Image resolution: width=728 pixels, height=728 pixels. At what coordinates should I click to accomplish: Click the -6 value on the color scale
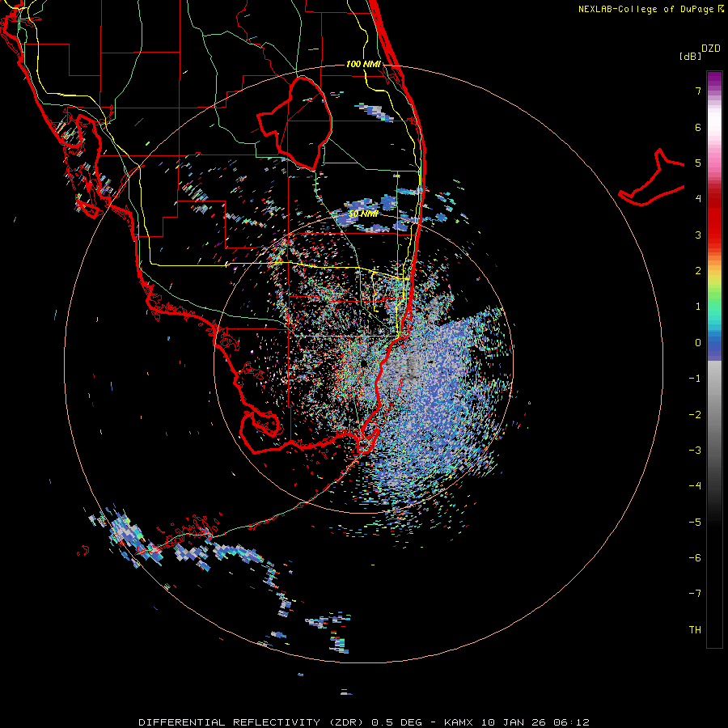click(695, 558)
